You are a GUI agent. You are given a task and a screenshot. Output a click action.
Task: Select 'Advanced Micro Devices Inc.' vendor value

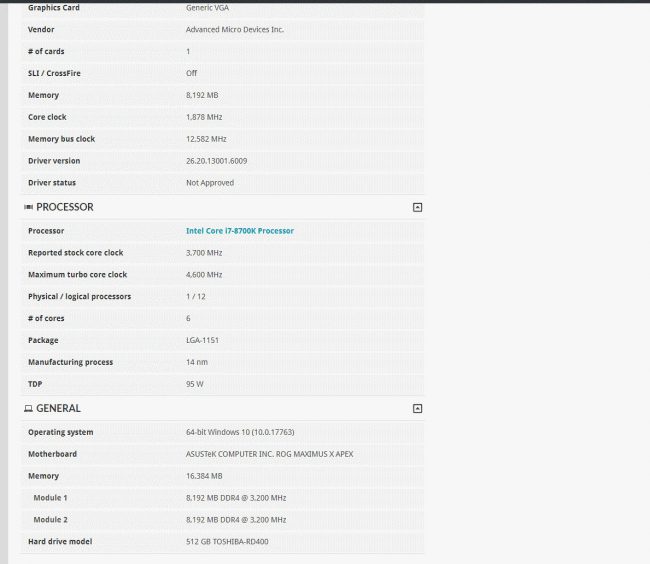tap(235, 29)
